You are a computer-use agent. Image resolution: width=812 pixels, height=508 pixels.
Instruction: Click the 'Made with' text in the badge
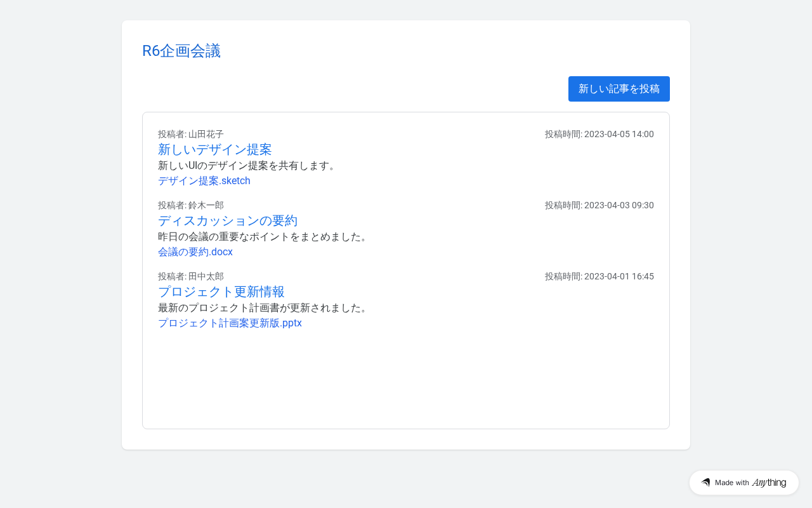coord(731,483)
